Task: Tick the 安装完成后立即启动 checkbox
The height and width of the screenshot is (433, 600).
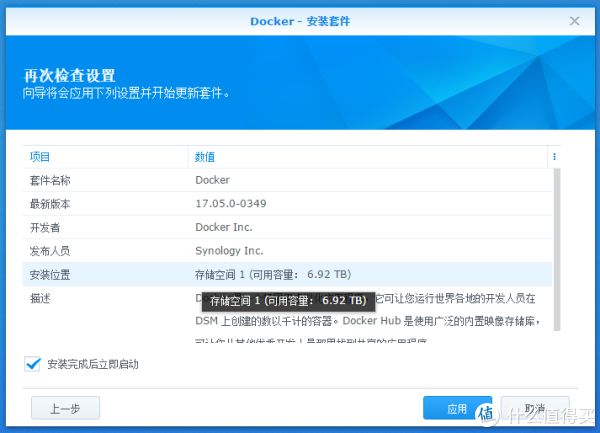Action: coord(32,364)
